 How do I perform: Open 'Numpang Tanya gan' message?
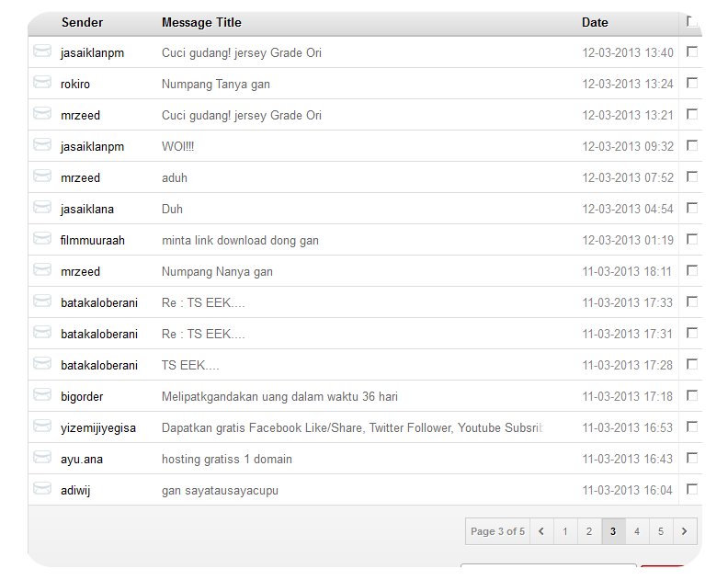pyautogui.click(x=216, y=85)
